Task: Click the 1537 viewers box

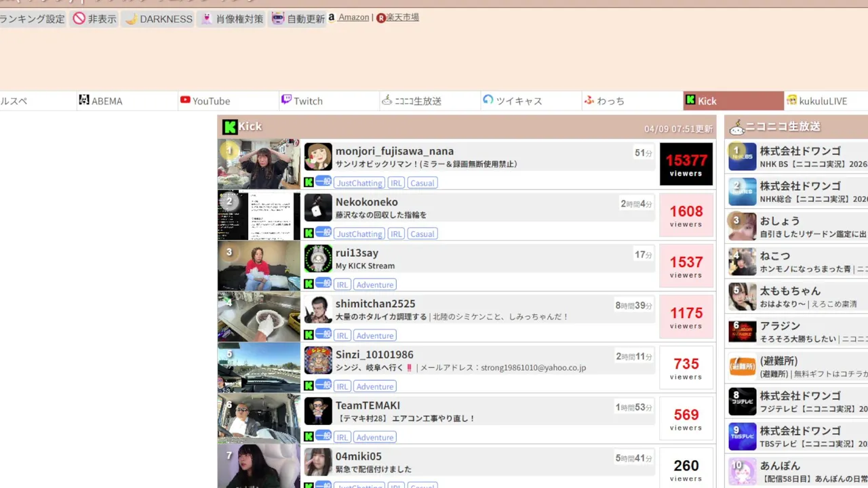Action: click(x=686, y=266)
